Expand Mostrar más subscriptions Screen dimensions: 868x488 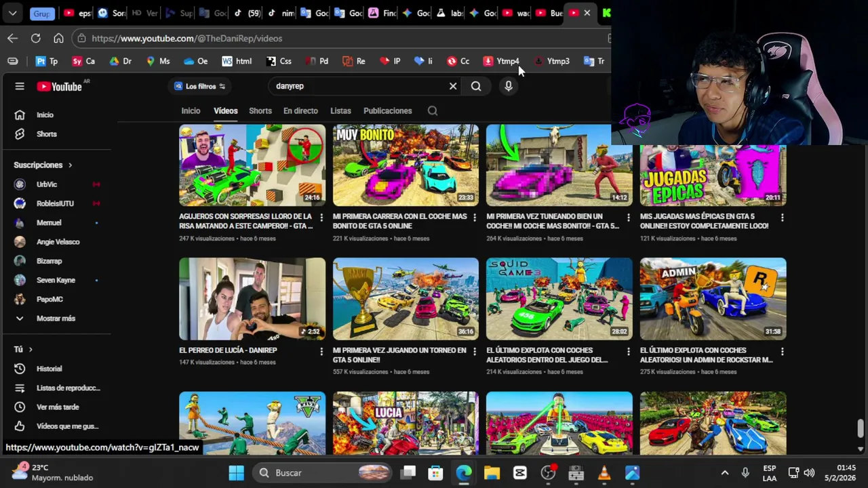[57, 318]
